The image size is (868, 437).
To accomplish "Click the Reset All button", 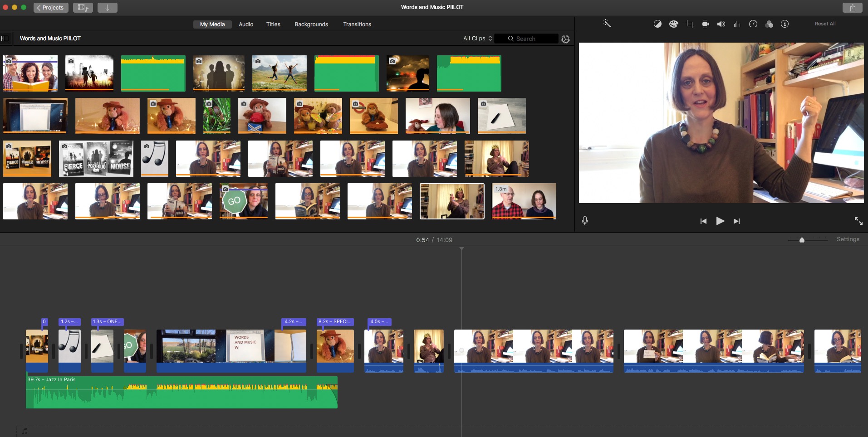I will coord(825,24).
